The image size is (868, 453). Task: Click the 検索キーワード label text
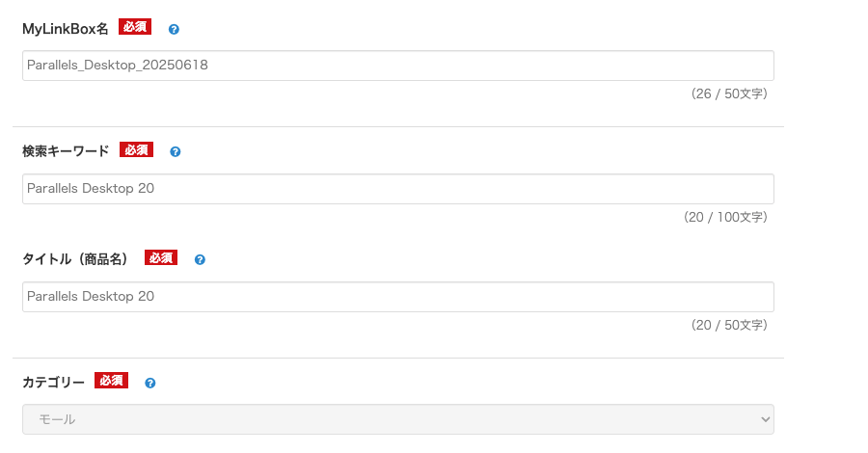(66, 151)
